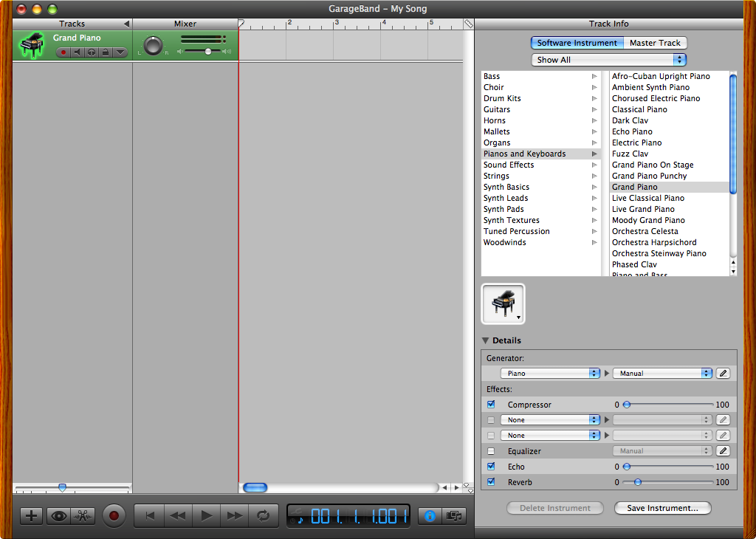Click the Track Info button
Image resolution: width=756 pixels, height=539 pixels.
coord(430,516)
